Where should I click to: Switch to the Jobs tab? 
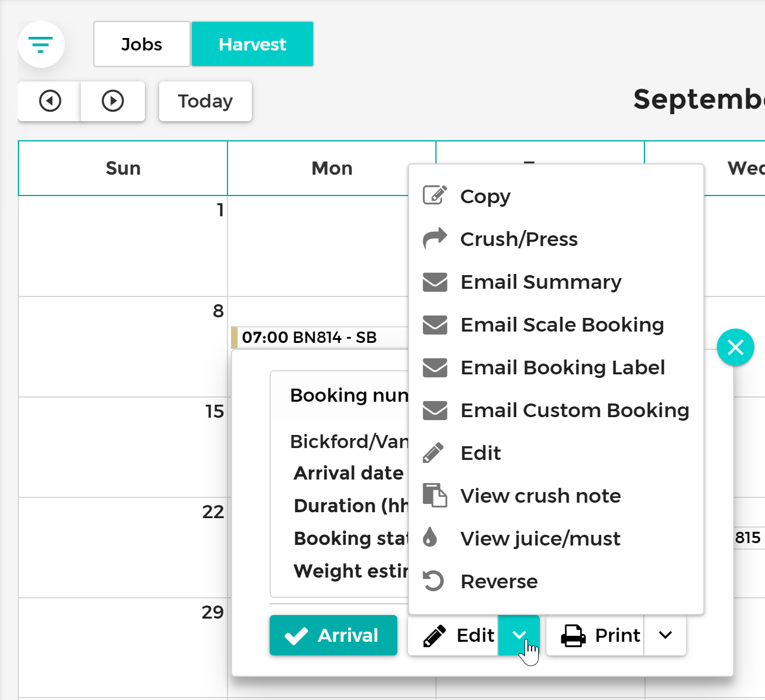[x=142, y=44]
